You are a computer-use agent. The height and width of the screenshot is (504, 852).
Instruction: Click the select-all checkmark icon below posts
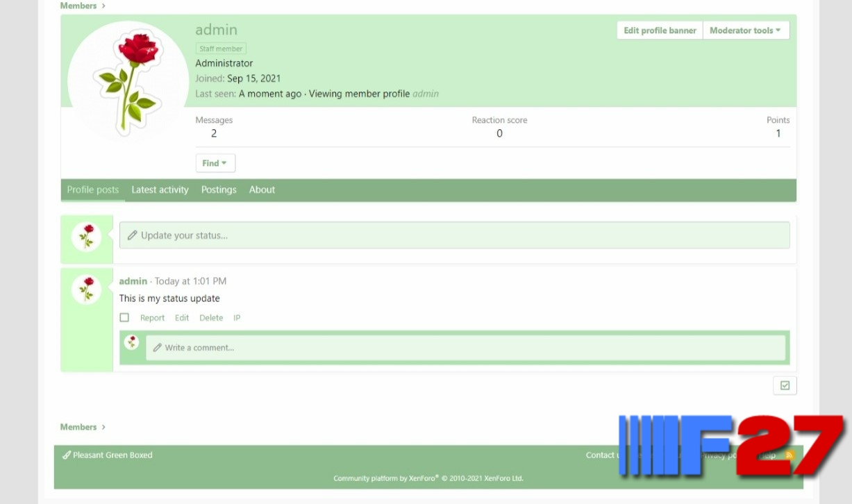pos(785,385)
